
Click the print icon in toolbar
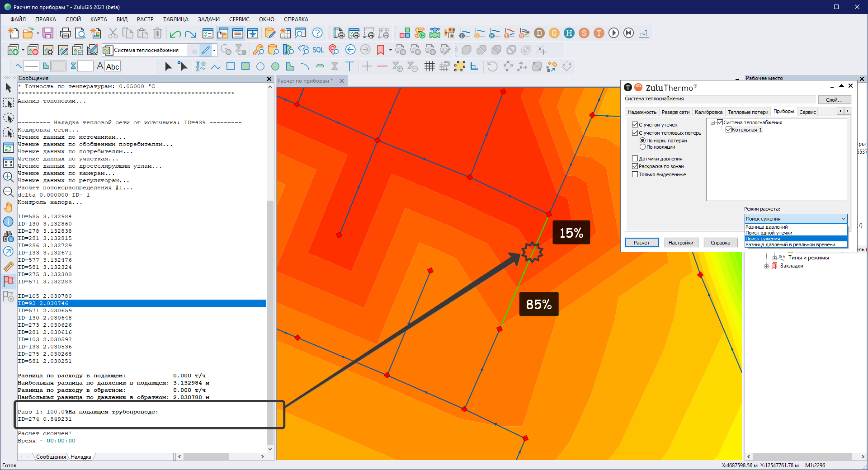pos(65,33)
